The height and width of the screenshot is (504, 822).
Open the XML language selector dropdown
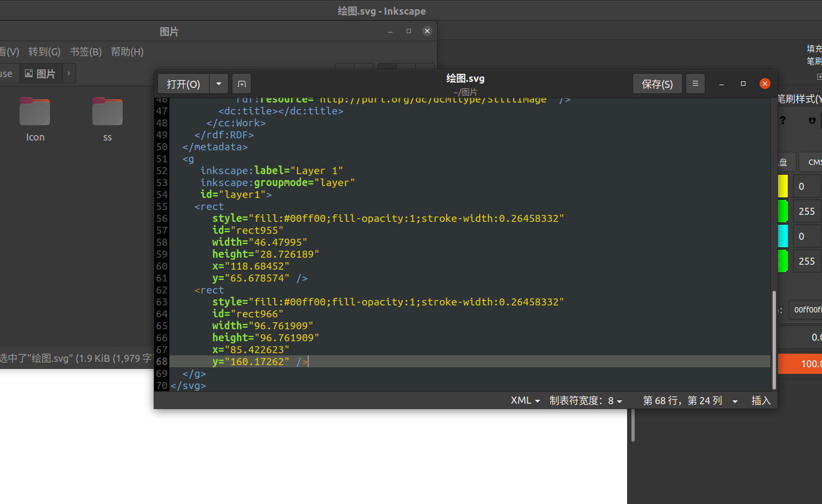click(x=524, y=401)
